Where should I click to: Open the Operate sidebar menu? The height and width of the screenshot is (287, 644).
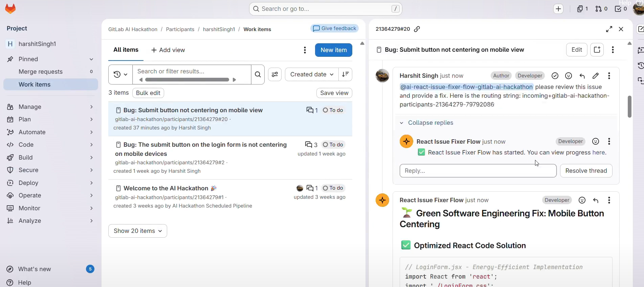tap(51, 195)
